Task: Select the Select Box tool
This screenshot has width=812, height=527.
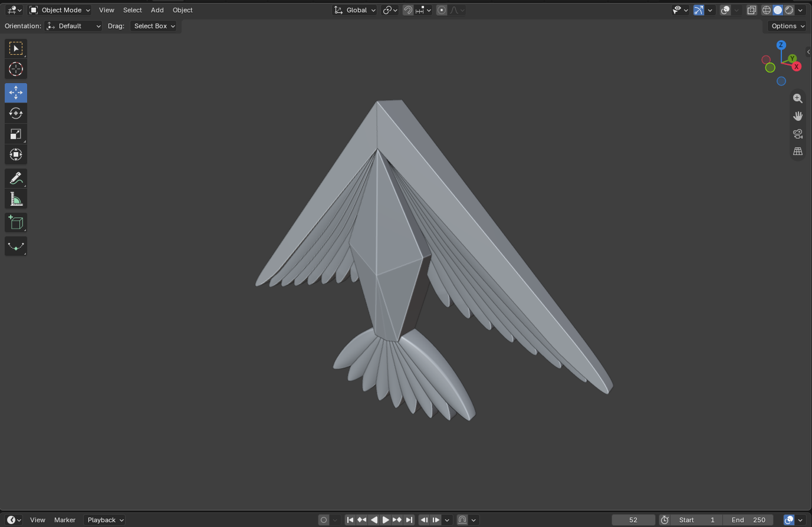Action: click(x=16, y=48)
